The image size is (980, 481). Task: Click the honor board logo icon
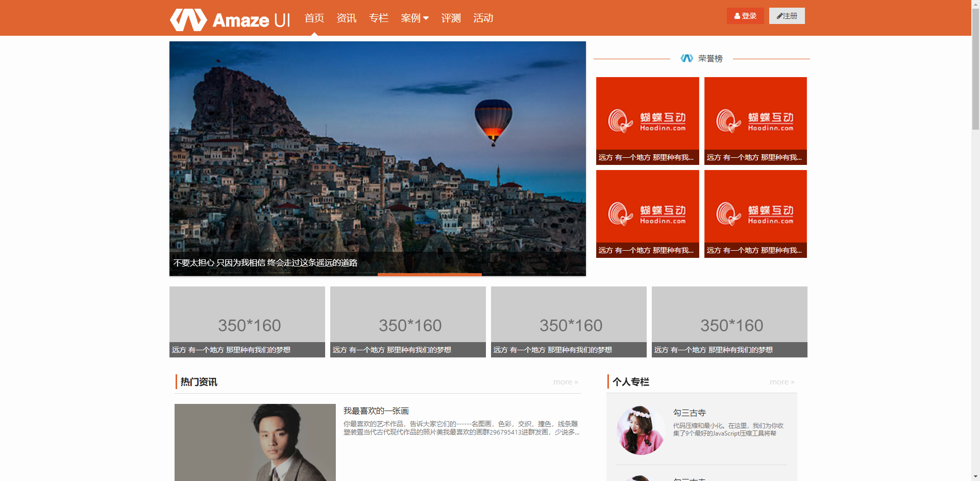(687, 58)
